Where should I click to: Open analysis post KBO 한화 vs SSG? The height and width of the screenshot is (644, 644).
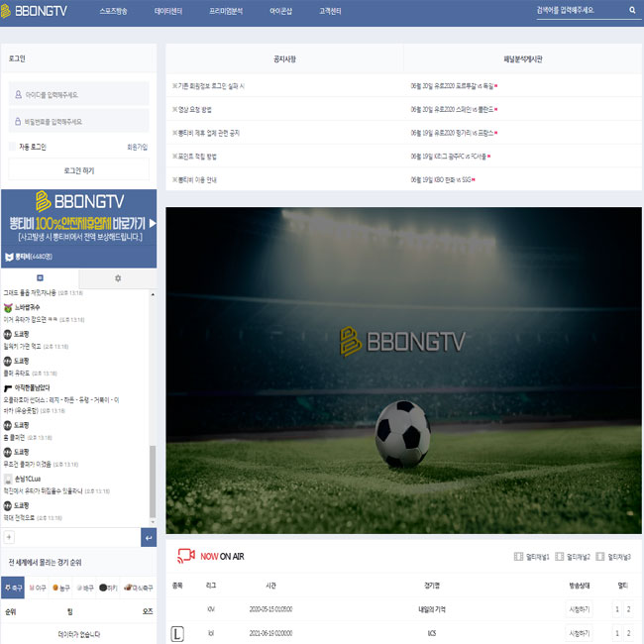(442, 179)
